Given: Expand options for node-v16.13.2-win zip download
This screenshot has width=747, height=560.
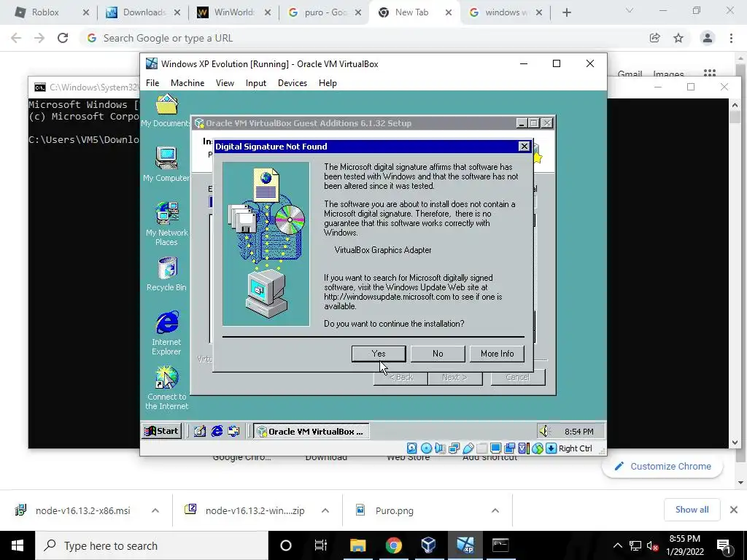Looking at the screenshot, I should (325, 510).
